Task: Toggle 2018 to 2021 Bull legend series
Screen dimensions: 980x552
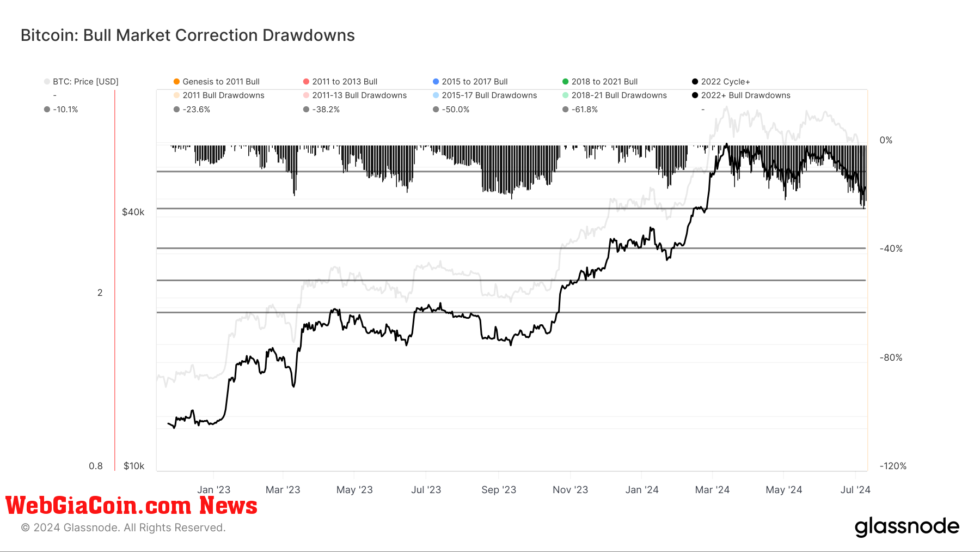Action: pos(599,82)
